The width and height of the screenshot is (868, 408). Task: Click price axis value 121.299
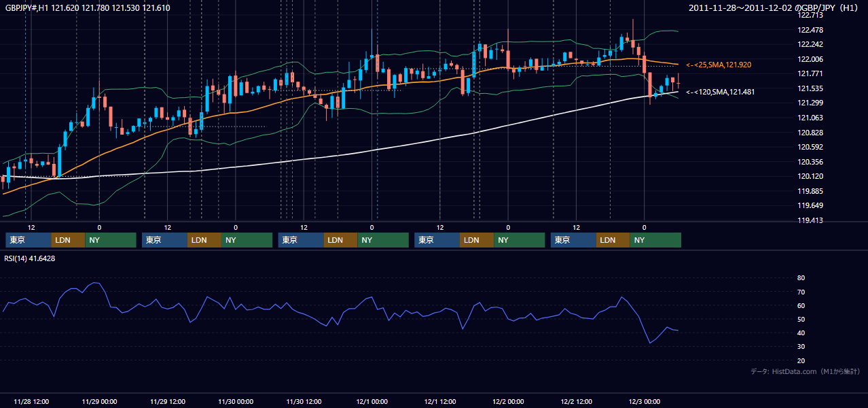click(810, 103)
